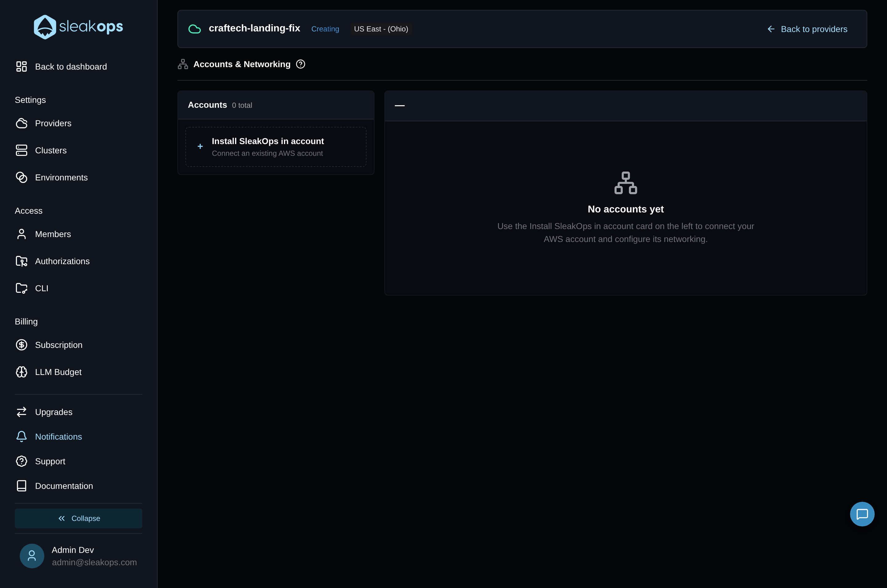Click the green cloud icon beside craftech-landing-fix

tap(194, 29)
